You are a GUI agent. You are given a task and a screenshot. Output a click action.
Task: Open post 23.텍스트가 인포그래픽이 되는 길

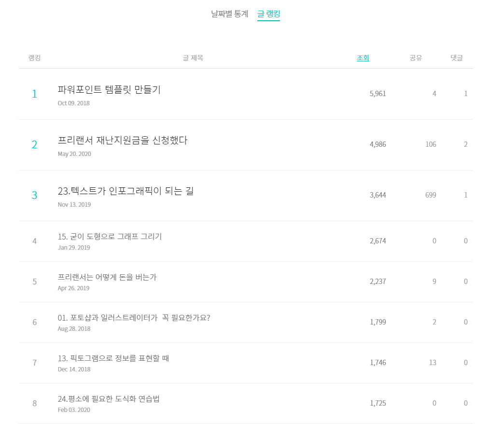[126, 191]
